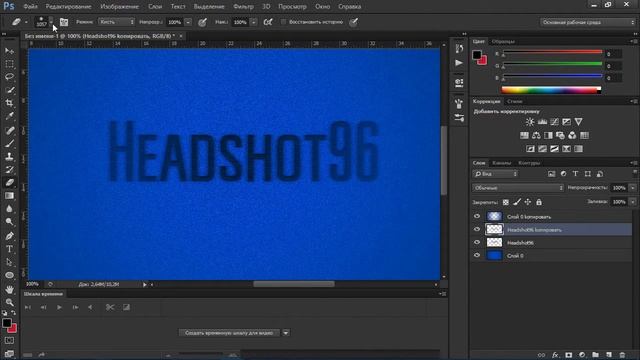This screenshot has height=360, width=640.
Task: Add a Brightness/Contrast adjustment
Action: (x=530, y=122)
